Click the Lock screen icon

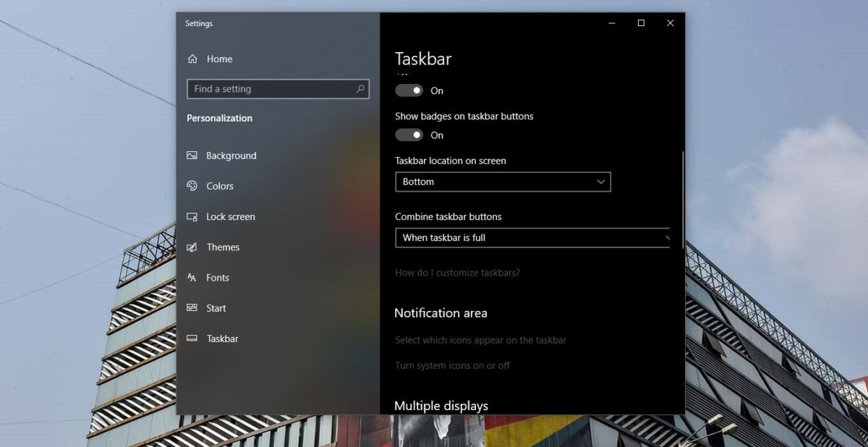point(192,216)
